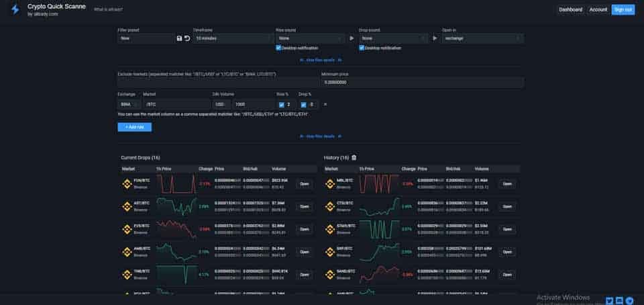The height and width of the screenshot is (305, 644).
Task: Click the XRP/BTC 1h price sparkline
Action: 380,251
